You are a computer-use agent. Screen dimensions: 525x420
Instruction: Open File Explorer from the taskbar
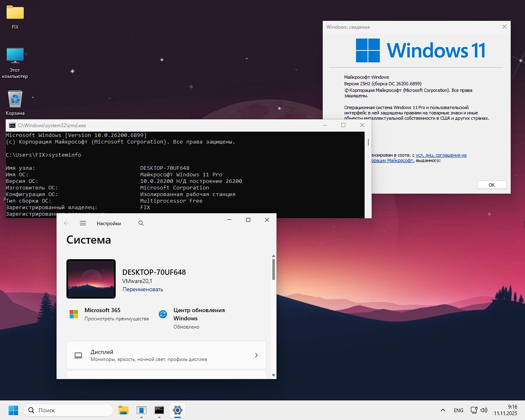click(123, 410)
